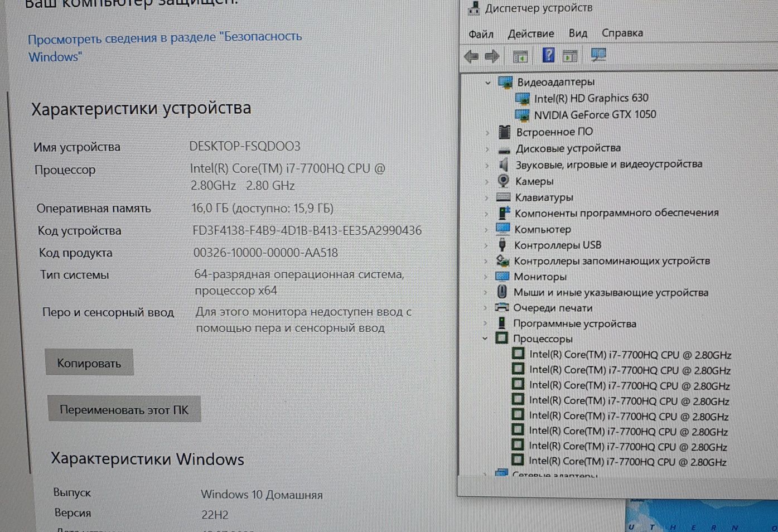Viewport: 778px width, 532px height.
Task: Select the NVIDIA GeForce GTX 1050 entry
Action: pos(595,114)
